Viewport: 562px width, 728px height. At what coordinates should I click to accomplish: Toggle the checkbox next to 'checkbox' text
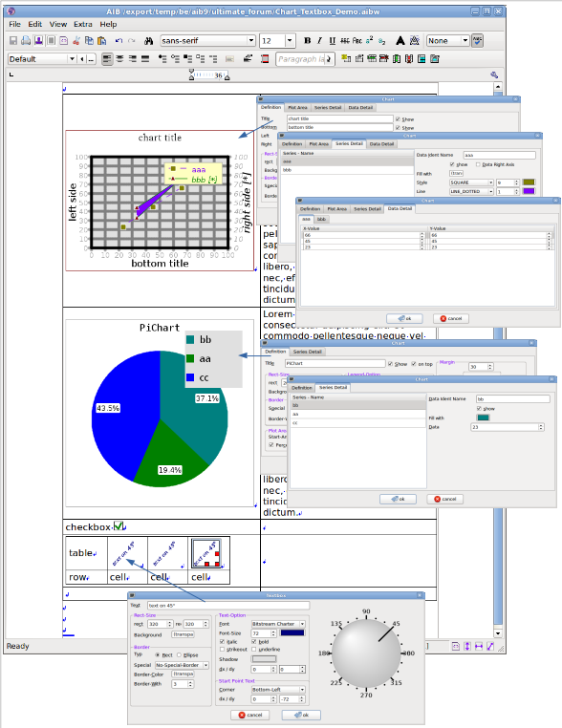click(119, 526)
